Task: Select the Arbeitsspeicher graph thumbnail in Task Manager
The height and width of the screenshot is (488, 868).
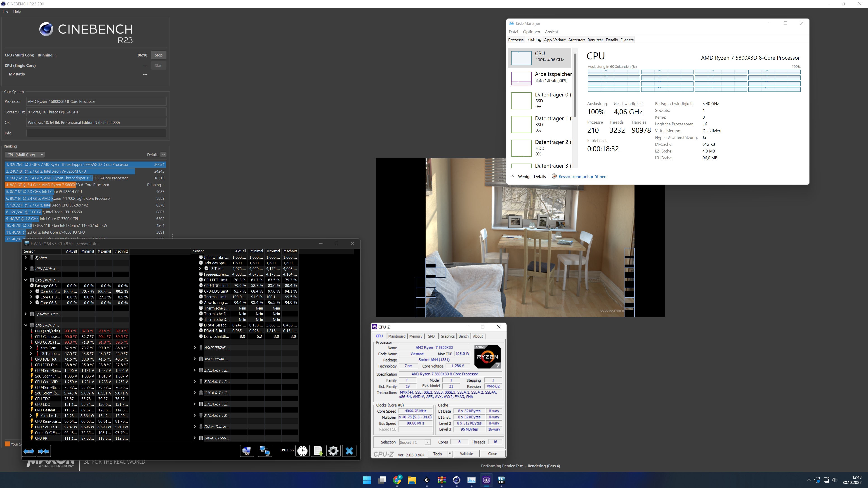Action: tap(521, 78)
